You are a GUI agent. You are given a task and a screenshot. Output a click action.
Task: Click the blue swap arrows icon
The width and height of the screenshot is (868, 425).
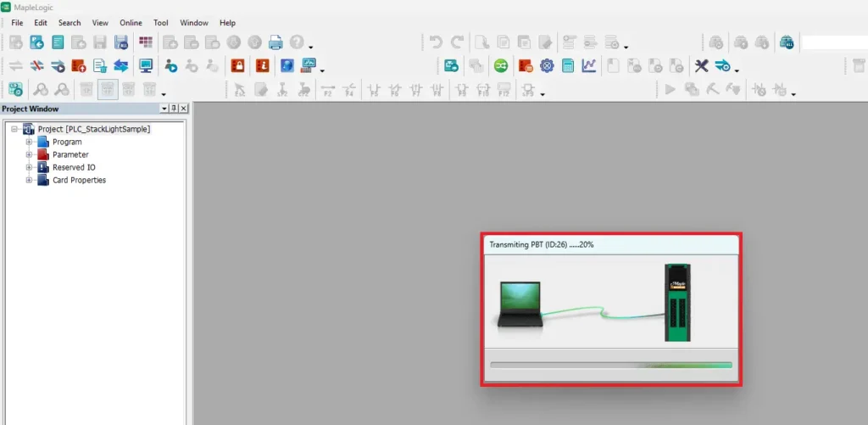click(120, 66)
